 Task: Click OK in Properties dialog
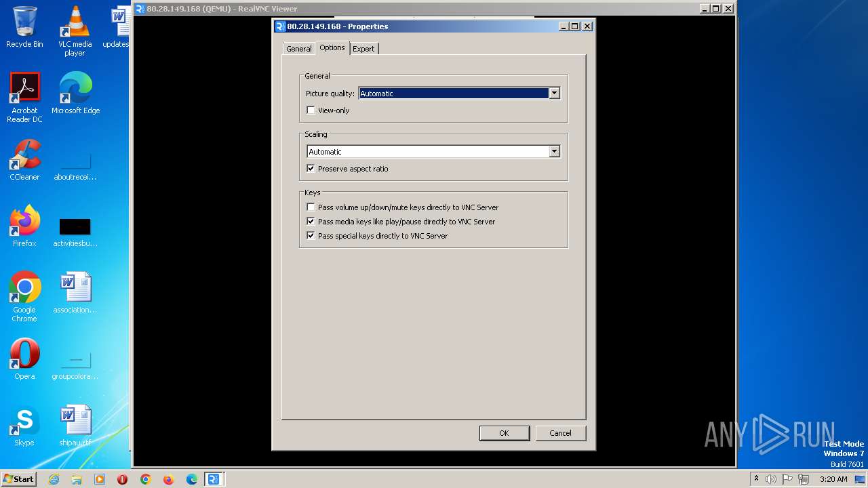coord(504,433)
